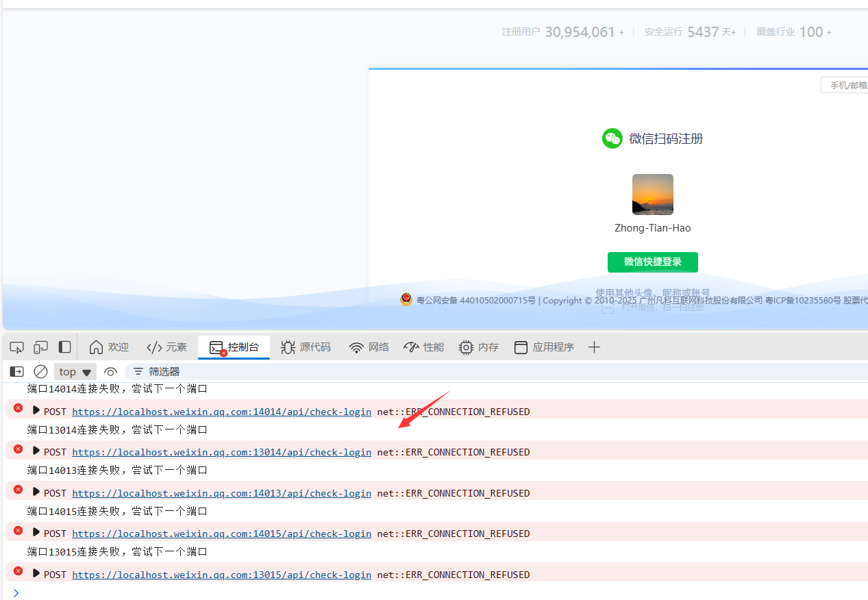Select the 控制台 console tab

click(x=234, y=347)
